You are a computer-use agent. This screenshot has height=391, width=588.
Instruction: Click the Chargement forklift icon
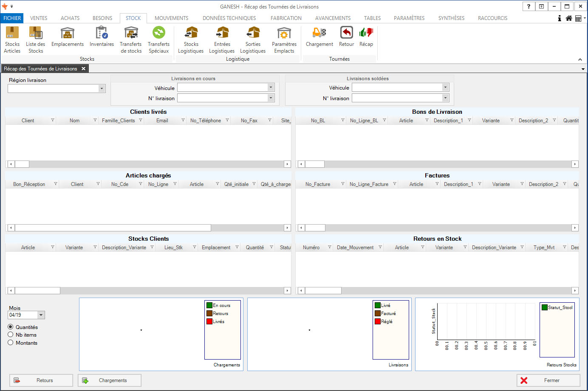tap(319, 33)
